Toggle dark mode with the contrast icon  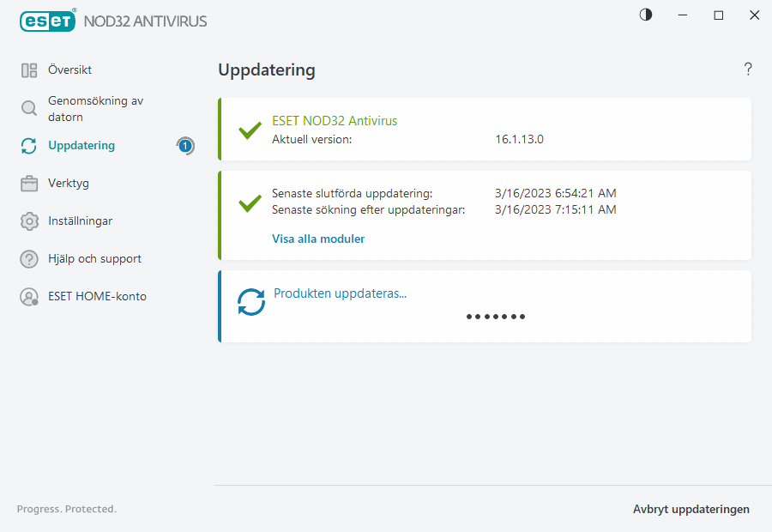coord(645,15)
